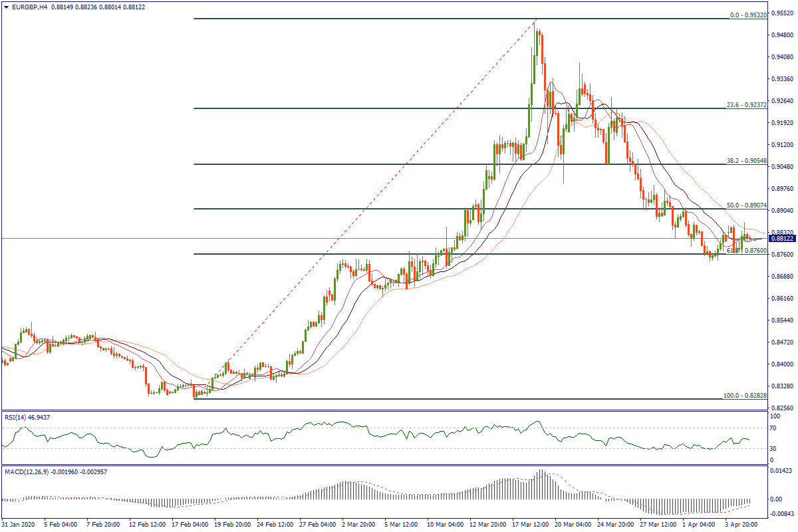Viewport: 798px width, 532px height.
Task: Click the MACD(12,26,9) indicator label
Action: 28,471
